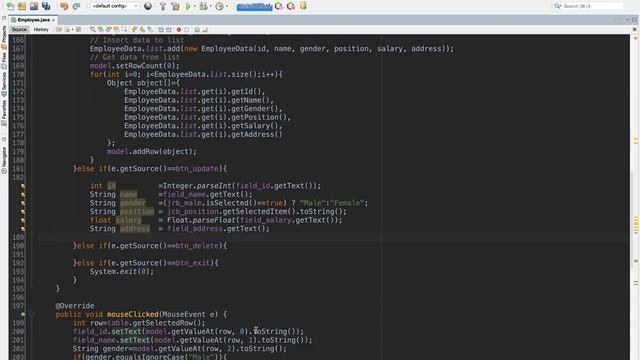The width and height of the screenshot is (640, 360).
Task: Click the blue memory usage bar
Action: click(x=254, y=6)
